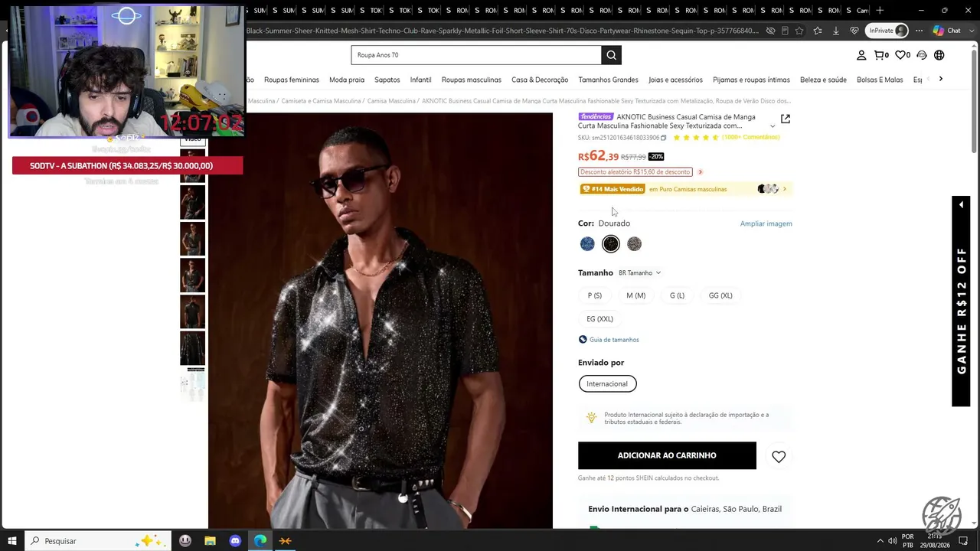Select size GG (XL)

click(x=720, y=295)
